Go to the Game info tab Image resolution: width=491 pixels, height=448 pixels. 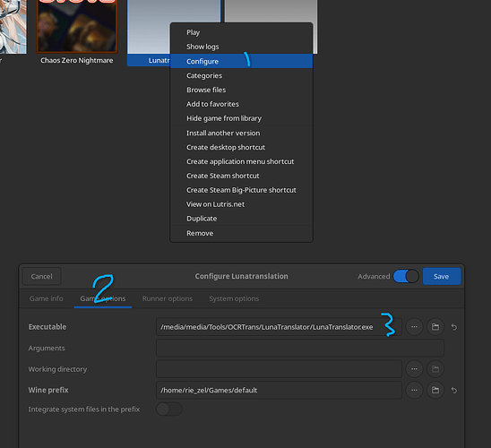47,298
